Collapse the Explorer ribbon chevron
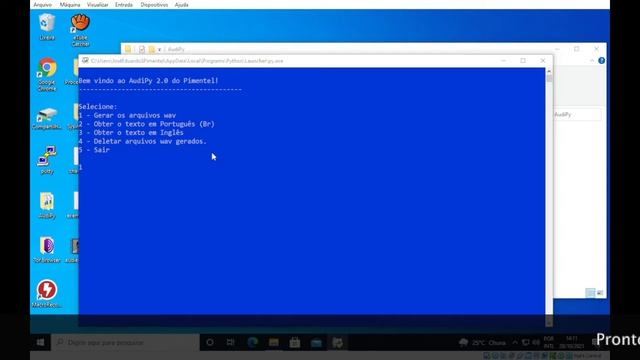This screenshot has height=360, width=640. tap(592, 60)
